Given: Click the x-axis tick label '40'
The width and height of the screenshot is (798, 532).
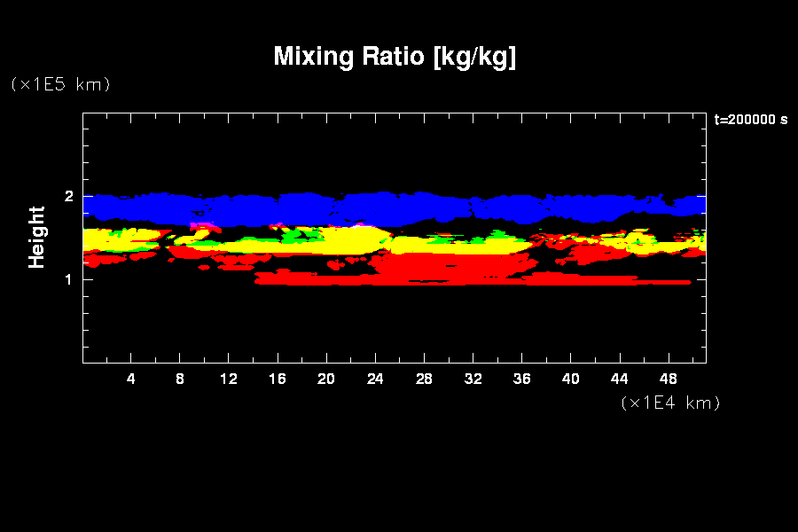Looking at the screenshot, I should pos(570,379).
